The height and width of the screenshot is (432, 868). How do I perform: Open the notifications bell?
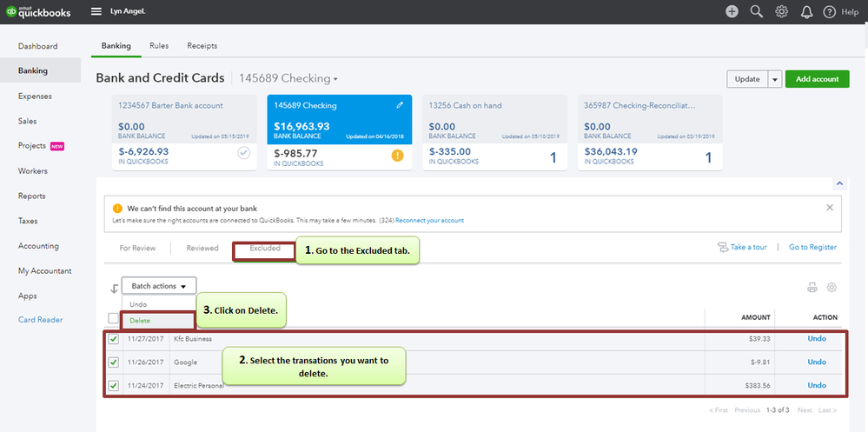(x=806, y=11)
